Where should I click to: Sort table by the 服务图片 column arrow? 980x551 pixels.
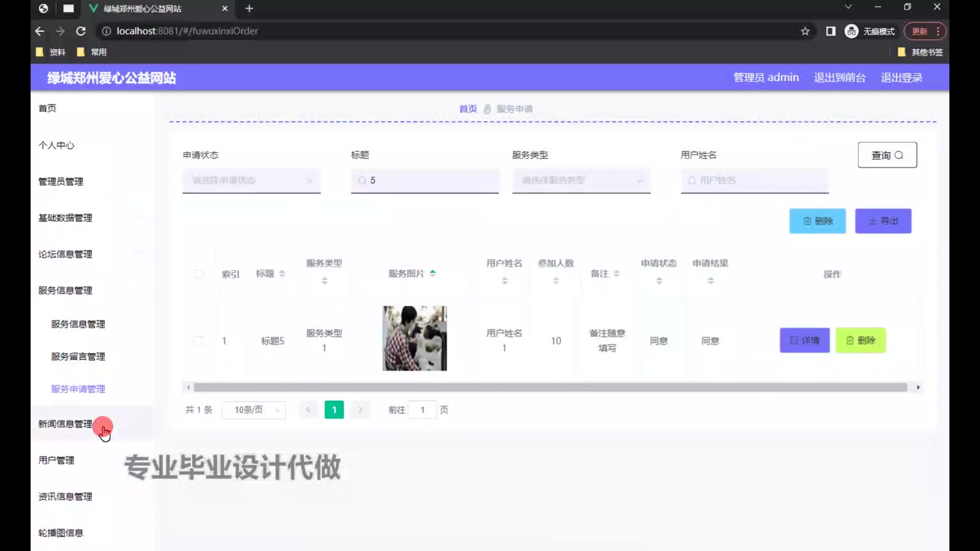(432, 273)
